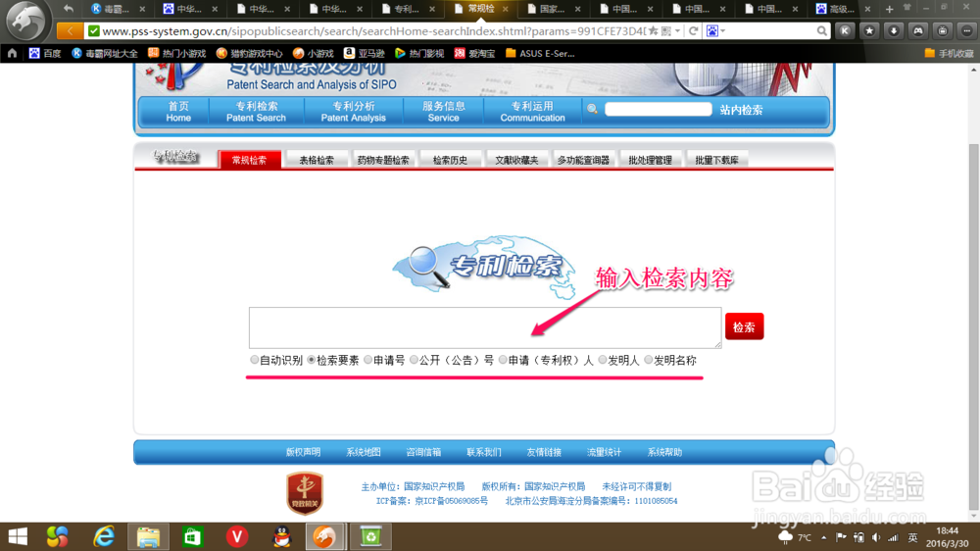Click the site search magnifier icon

coord(592,110)
